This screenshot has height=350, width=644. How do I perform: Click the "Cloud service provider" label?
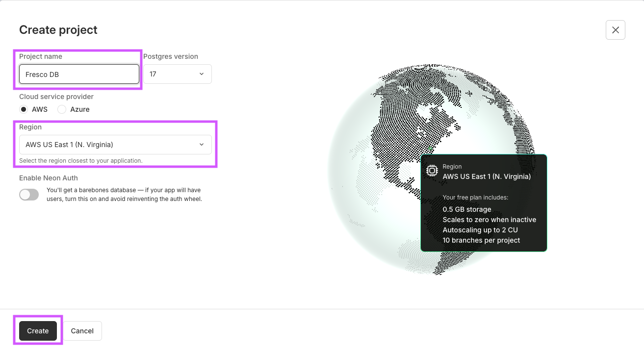pos(56,97)
